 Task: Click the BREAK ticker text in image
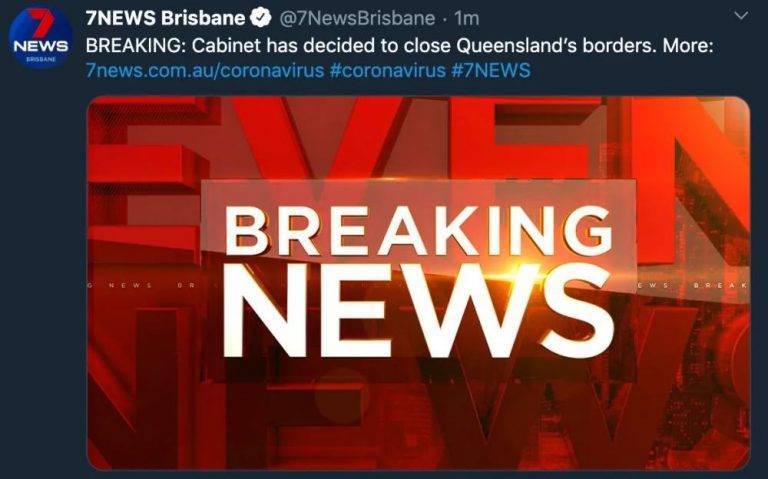tap(721, 285)
